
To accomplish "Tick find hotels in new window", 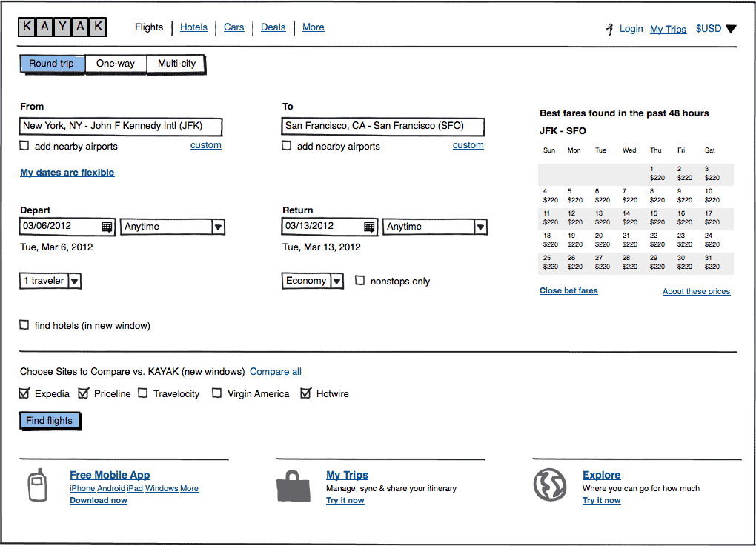I will click(24, 324).
